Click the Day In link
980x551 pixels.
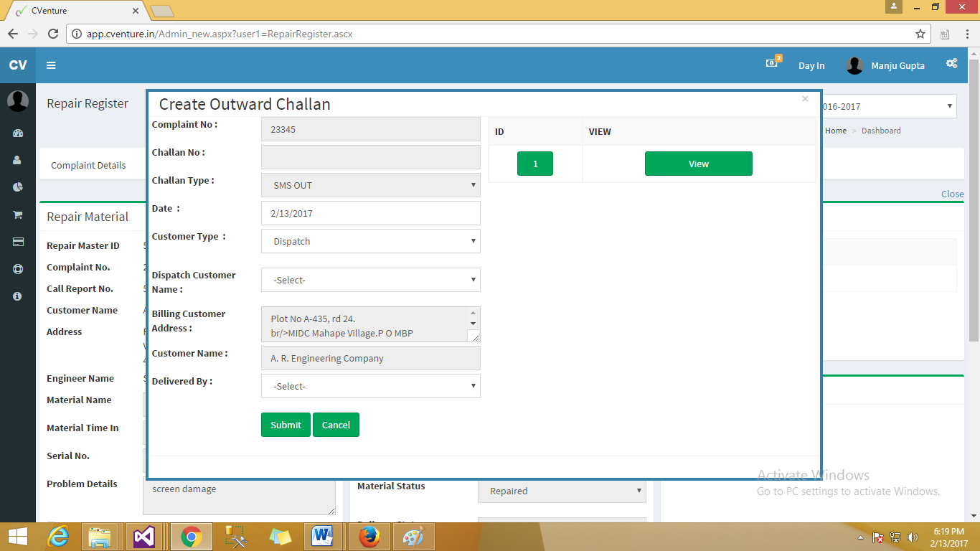point(811,65)
